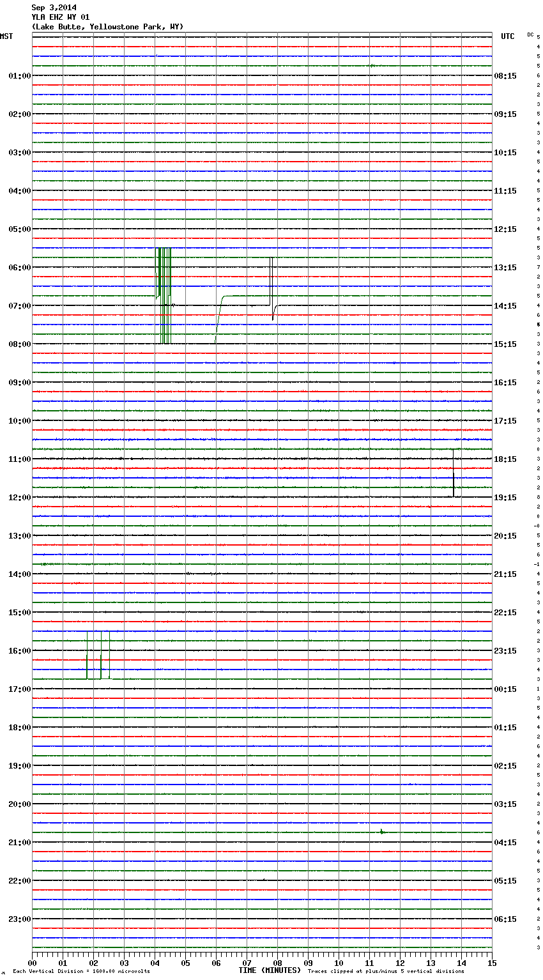Click the 08:15 UTC row label
This screenshot has width=543, height=980.
click(x=505, y=76)
